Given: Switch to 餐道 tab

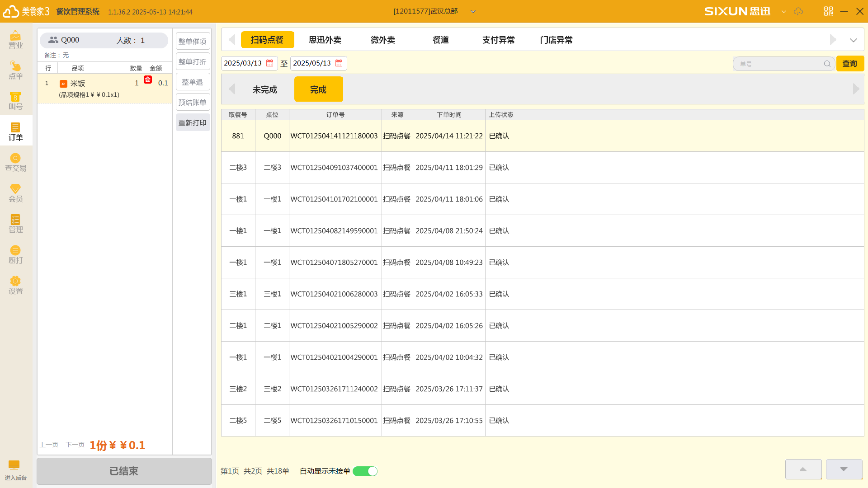Looking at the screenshot, I should [441, 40].
